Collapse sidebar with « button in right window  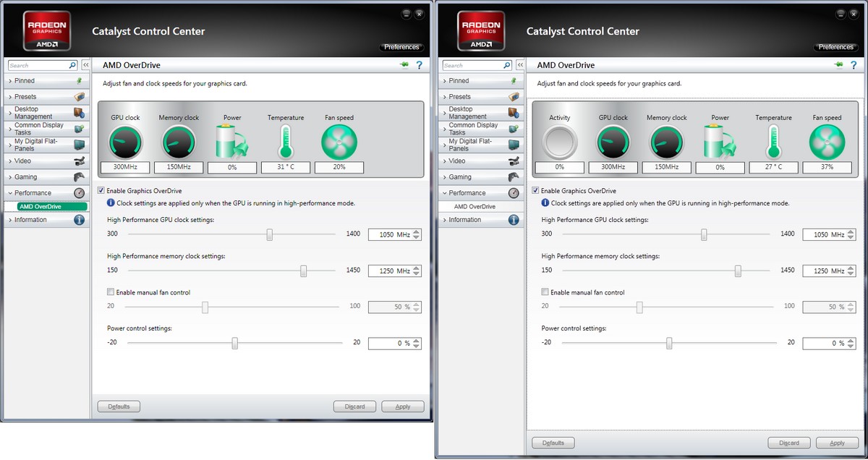[x=519, y=65]
